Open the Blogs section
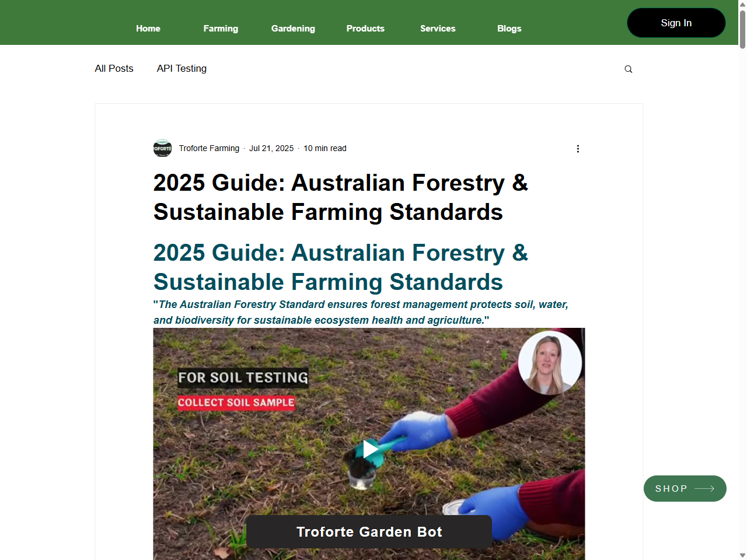747x560 pixels. point(509,28)
